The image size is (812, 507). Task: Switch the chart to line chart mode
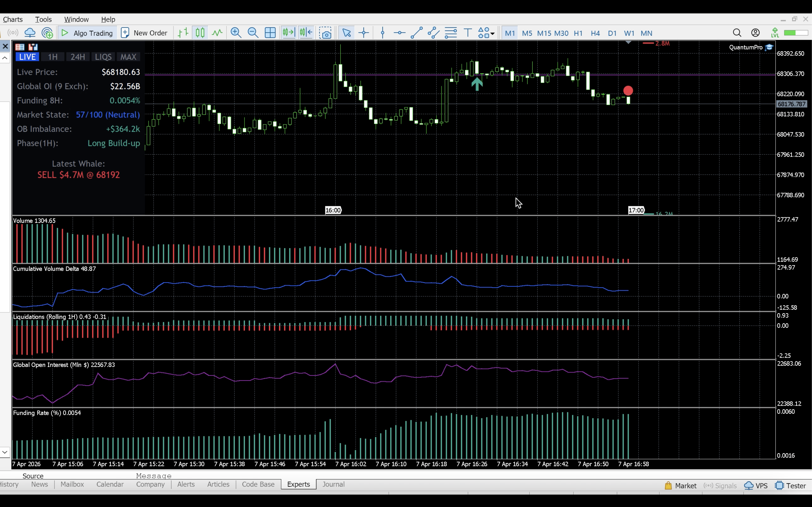217,32
